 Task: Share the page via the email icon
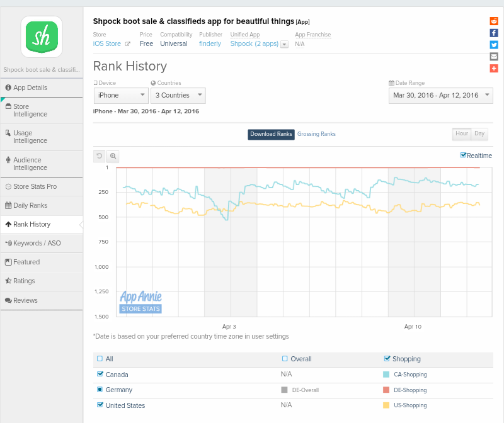(x=494, y=57)
